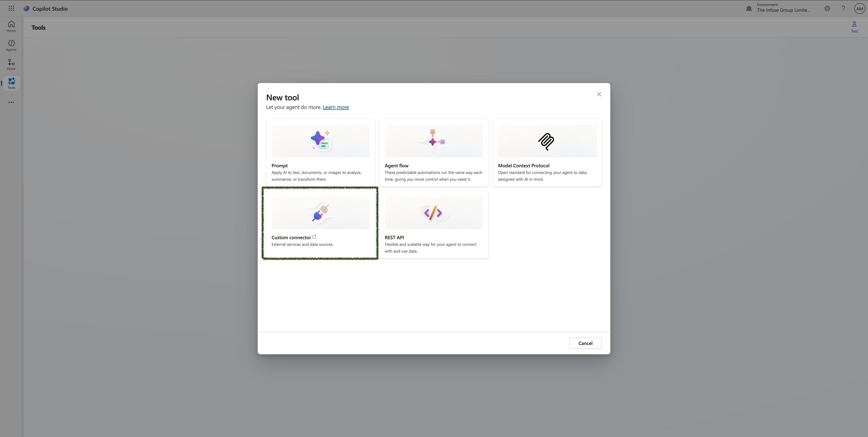Choose the Custom connector plug illustration
Screen dimensions: 868x437
[x=320, y=213]
